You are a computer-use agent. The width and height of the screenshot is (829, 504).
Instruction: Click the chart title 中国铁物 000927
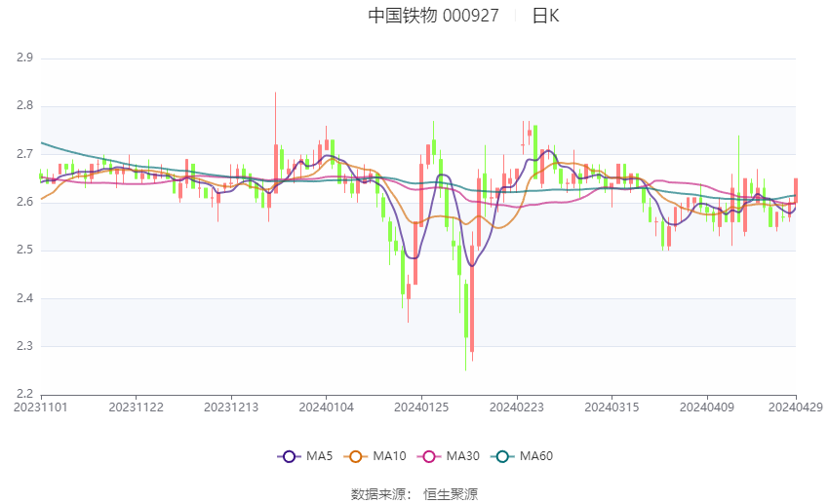pyautogui.click(x=434, y=16)
